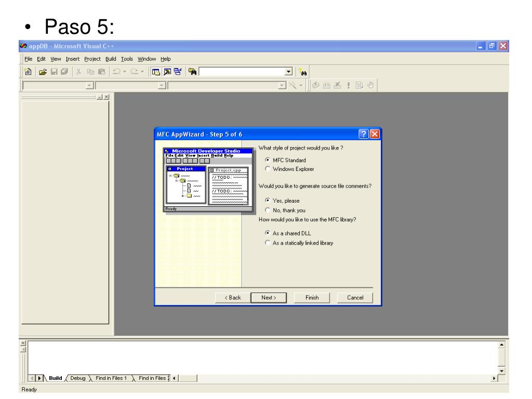Open the Insert menu
The height and width of the screenshot is (399, 532).
[73, 59]
